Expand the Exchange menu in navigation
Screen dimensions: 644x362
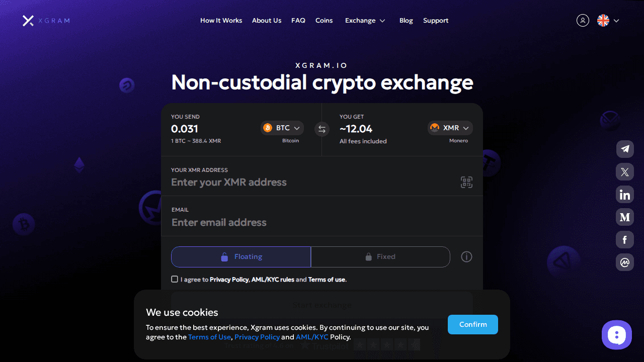365,21
